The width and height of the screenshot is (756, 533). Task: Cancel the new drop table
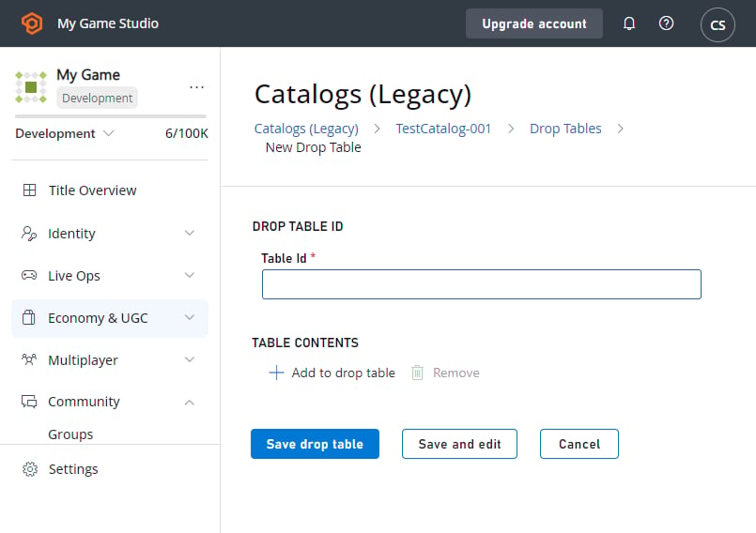579,444
